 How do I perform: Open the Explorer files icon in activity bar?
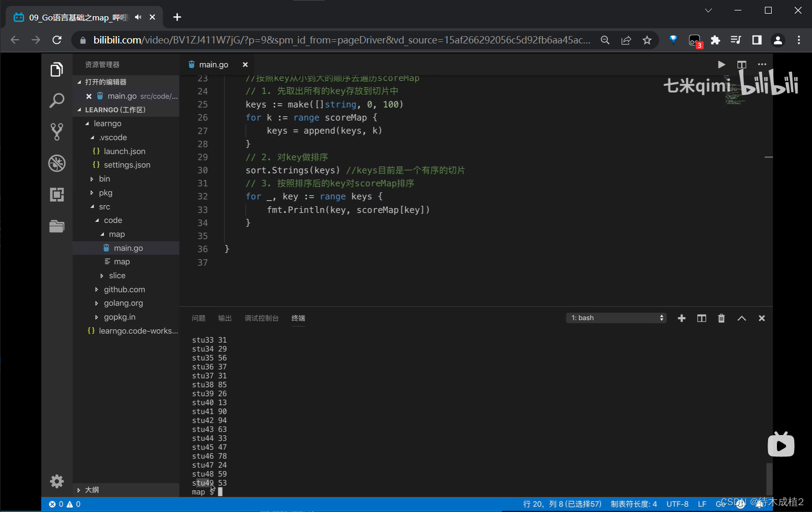57,70
